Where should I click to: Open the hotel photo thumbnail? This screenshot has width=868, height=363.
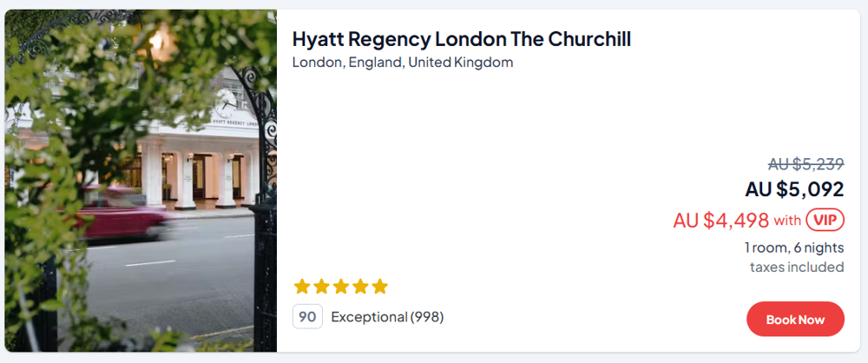coord(141,181)
